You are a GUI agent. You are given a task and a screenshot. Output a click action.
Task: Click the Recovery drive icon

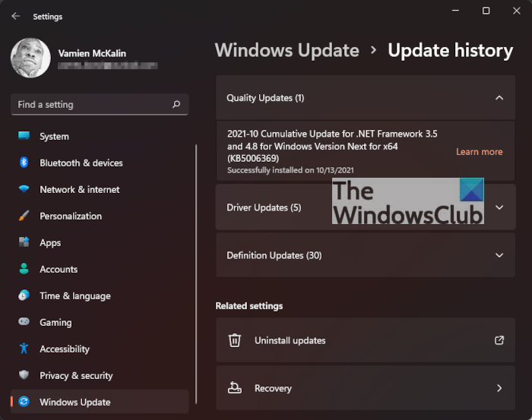[234, 387]
